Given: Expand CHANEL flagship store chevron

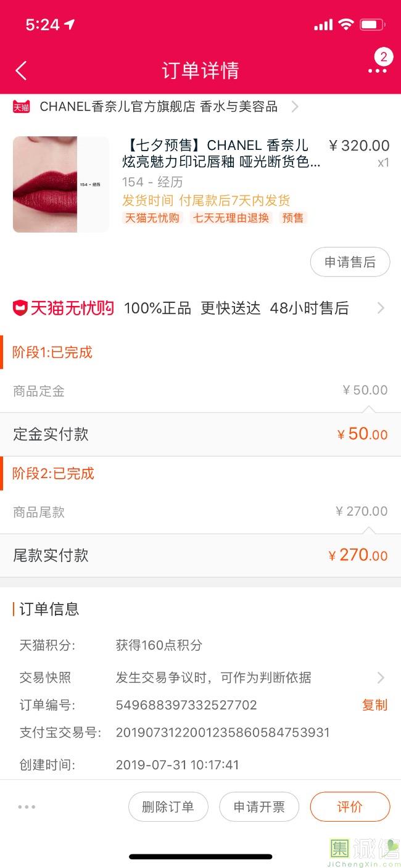Looking at the screenshot, I should coord(295,107).
